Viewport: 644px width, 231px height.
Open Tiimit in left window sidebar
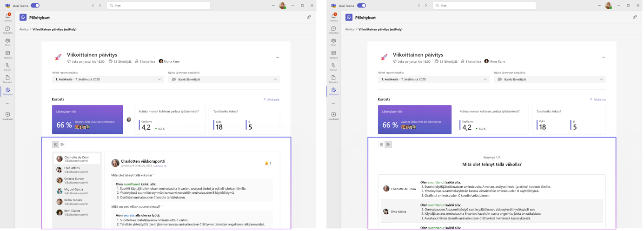click(x=7, y=42)
